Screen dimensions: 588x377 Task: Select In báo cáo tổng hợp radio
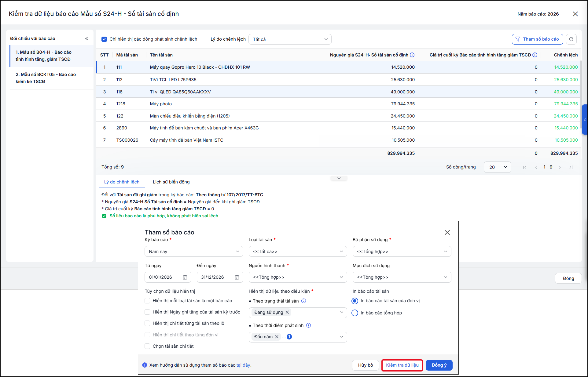pyautogui.click(x=355, y=313)
